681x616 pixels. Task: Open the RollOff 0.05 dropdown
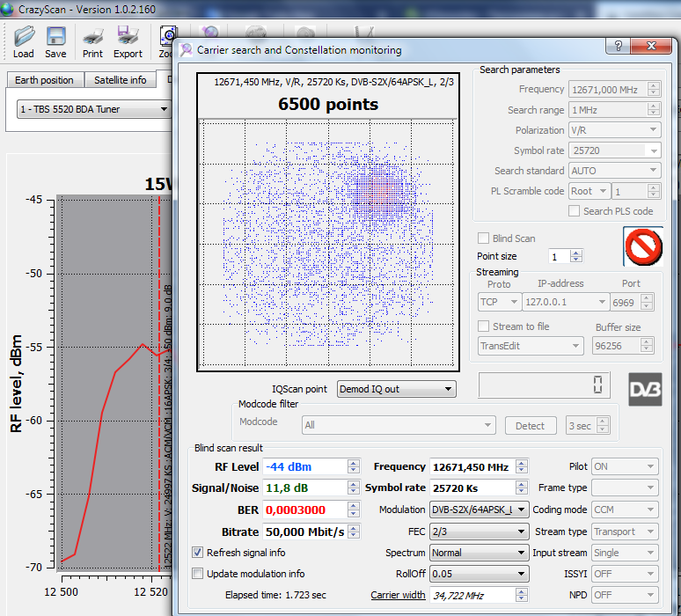point(479,574)
